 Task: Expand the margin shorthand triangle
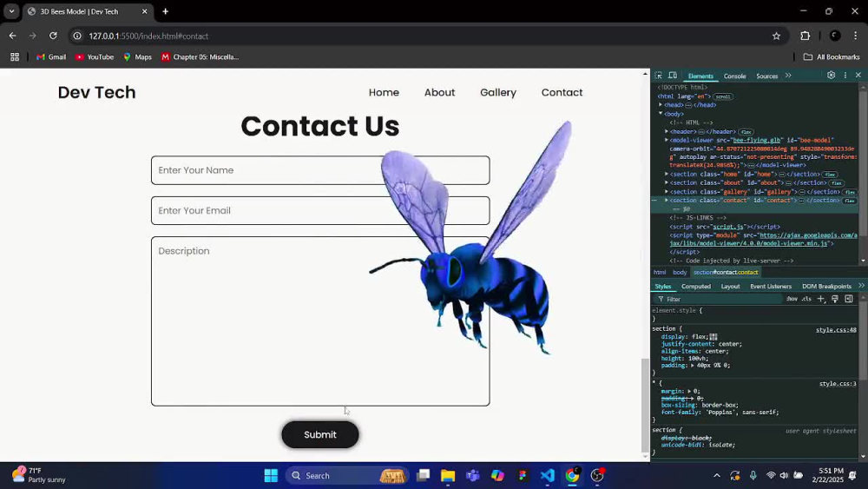click(689, 391)
